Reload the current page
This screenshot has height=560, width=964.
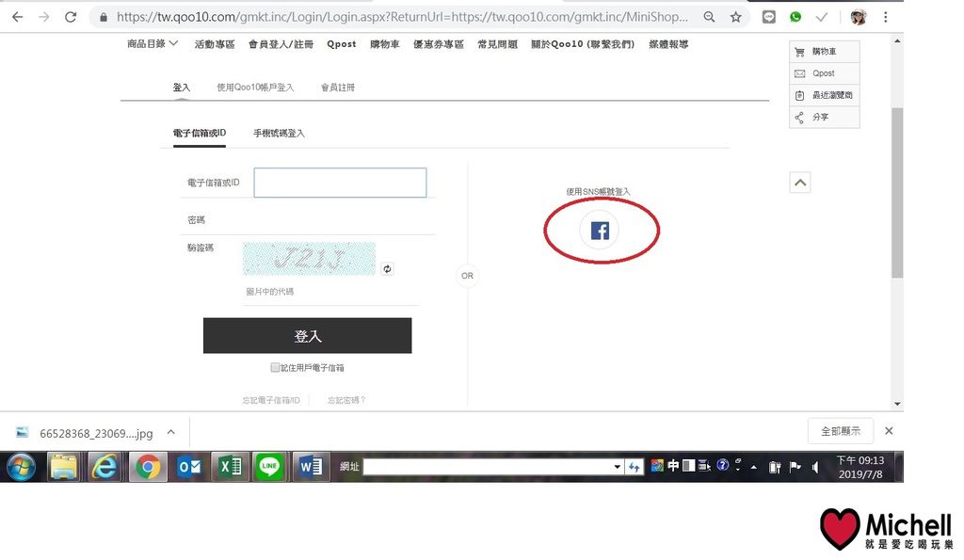(x=71, y=17)
